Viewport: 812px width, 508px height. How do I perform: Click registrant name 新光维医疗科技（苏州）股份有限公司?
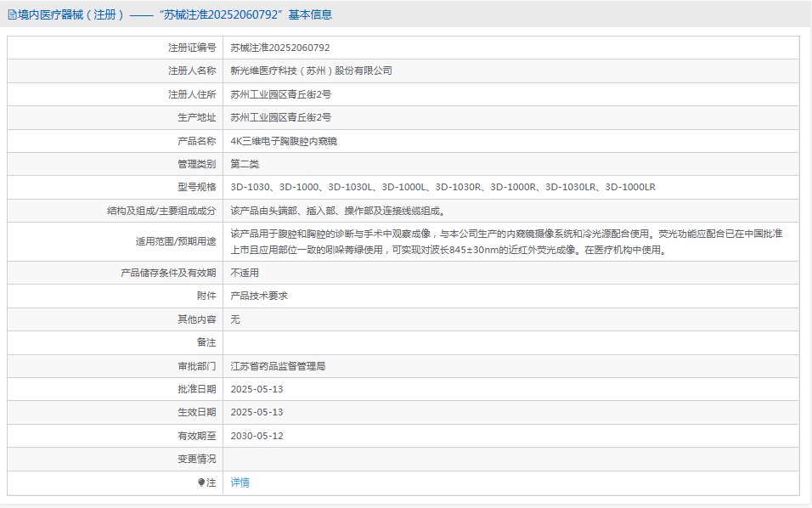coord(311,71)
